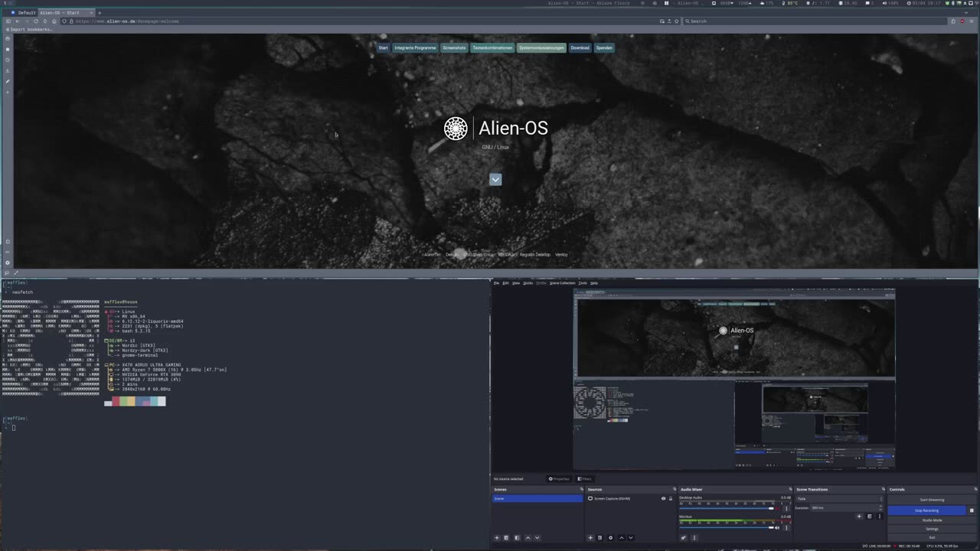Mute Mic/Aux speaker icon
The image size is (980, 551).
pyautogui.click(x=778, y=527)
